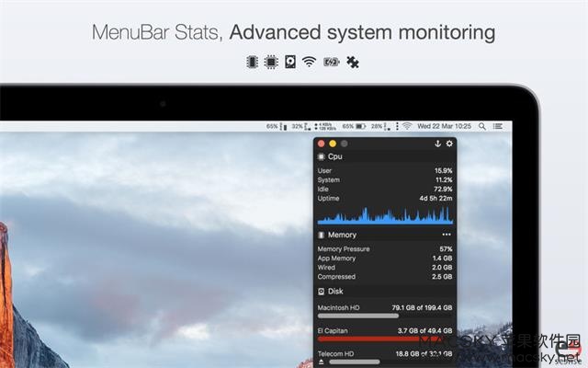Open Notification Center list icon

coord(498,126)
